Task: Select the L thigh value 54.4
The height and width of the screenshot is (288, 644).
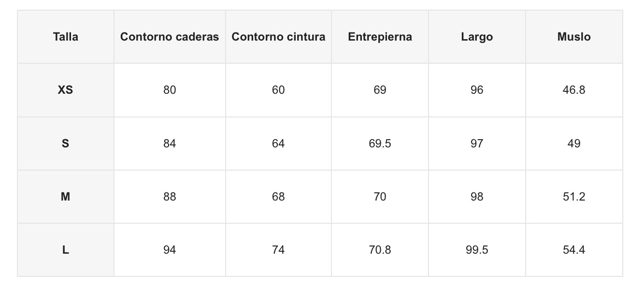Action: click(x=574, y=250)
